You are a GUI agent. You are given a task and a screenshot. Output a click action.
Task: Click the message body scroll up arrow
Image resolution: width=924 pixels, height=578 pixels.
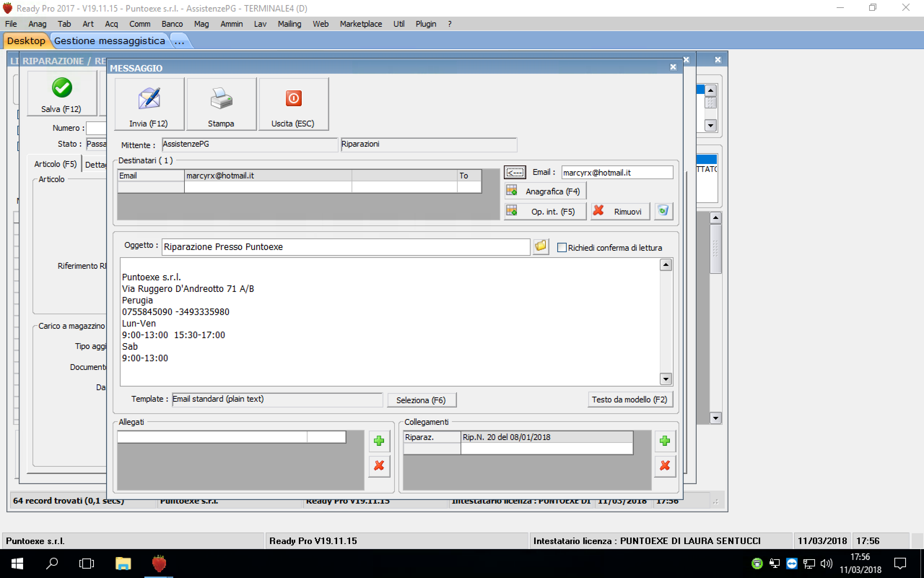[x=666, y=264]
